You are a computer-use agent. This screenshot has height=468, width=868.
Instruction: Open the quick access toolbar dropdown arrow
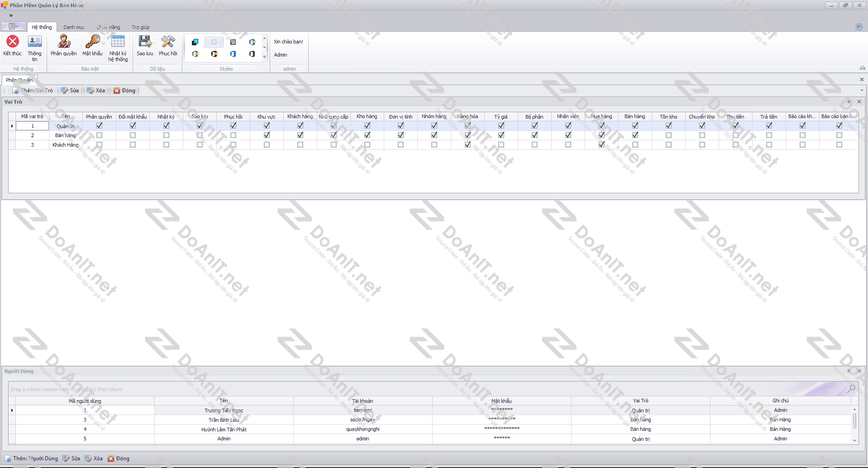click(11, 16)
